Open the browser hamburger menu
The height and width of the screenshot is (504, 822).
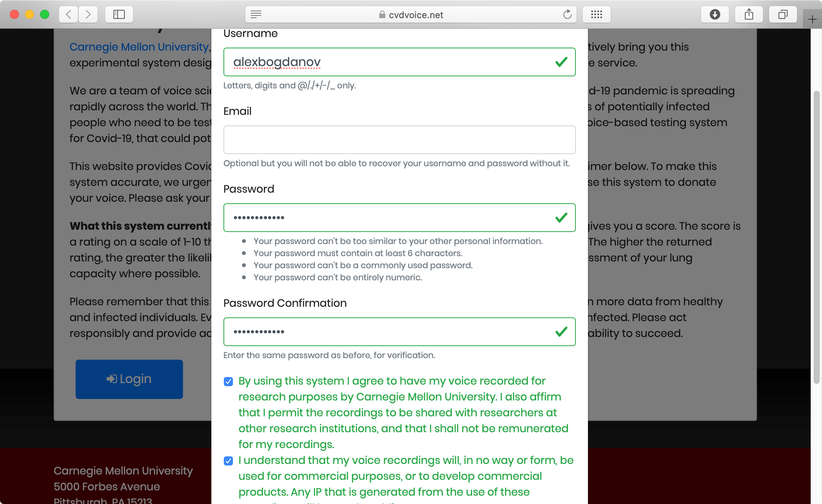(256, 14)
